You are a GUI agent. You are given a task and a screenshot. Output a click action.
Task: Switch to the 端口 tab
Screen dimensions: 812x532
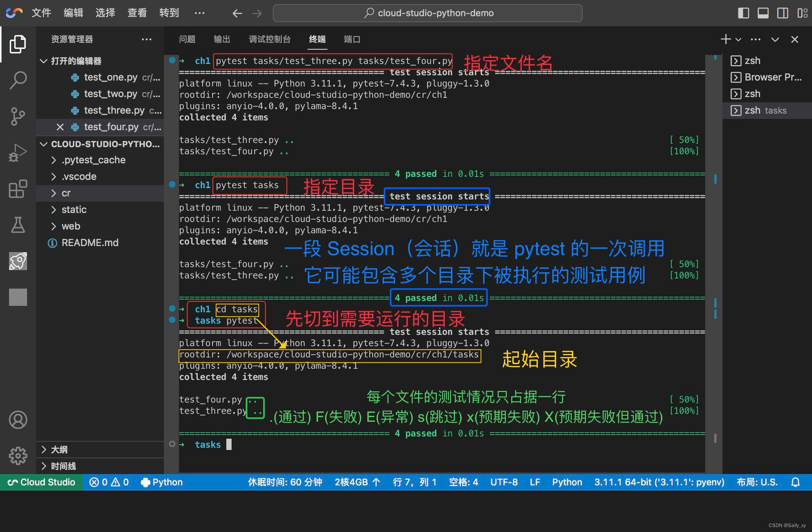[x=352, y=39]
